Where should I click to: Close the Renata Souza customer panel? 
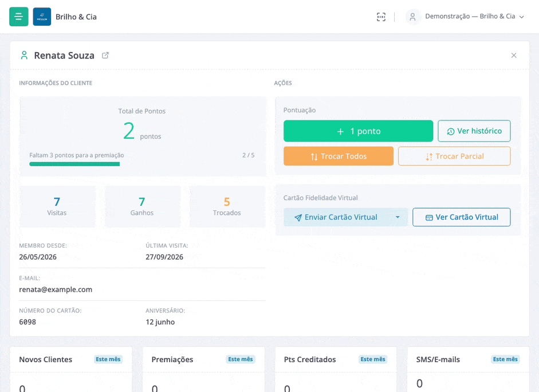(x=514, y=56)
